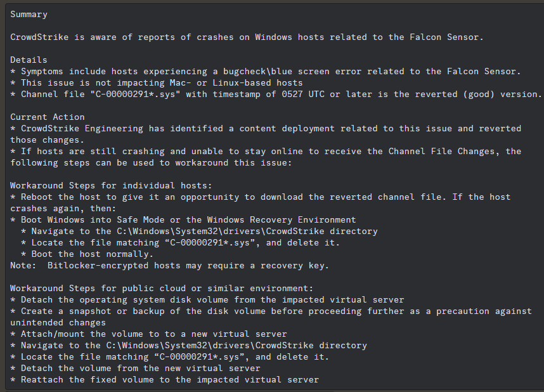Screen dimensions: 544x392
Task: Click the 'Linux-based' word
Action: tap(242, 83)
